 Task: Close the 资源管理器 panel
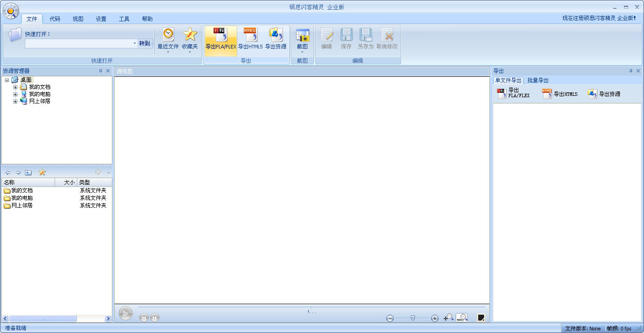coord(108,71)
